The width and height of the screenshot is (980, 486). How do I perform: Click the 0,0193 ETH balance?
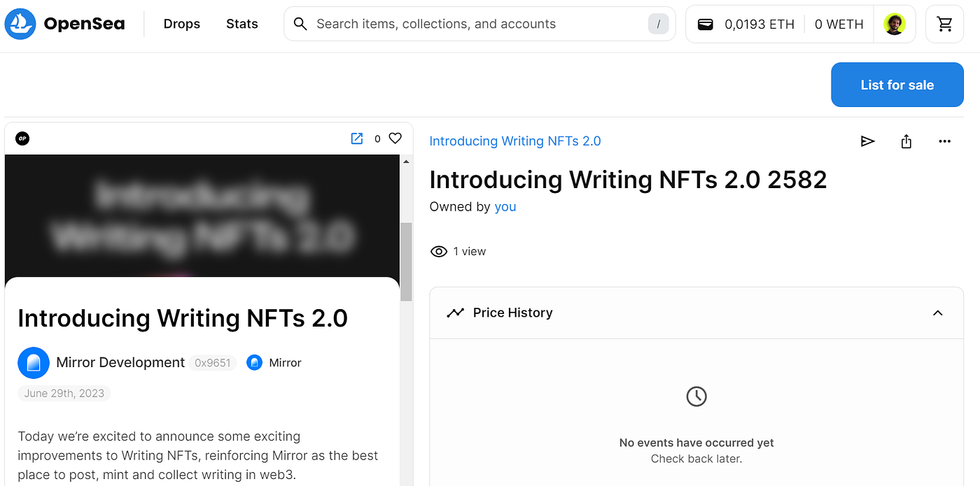pos(759,24)
